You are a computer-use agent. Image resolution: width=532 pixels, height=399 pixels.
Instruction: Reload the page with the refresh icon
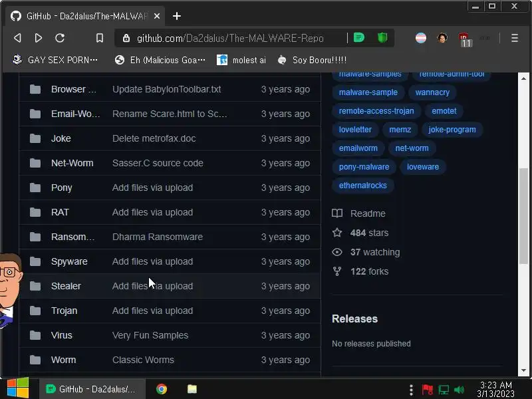[x=60, y=38]
